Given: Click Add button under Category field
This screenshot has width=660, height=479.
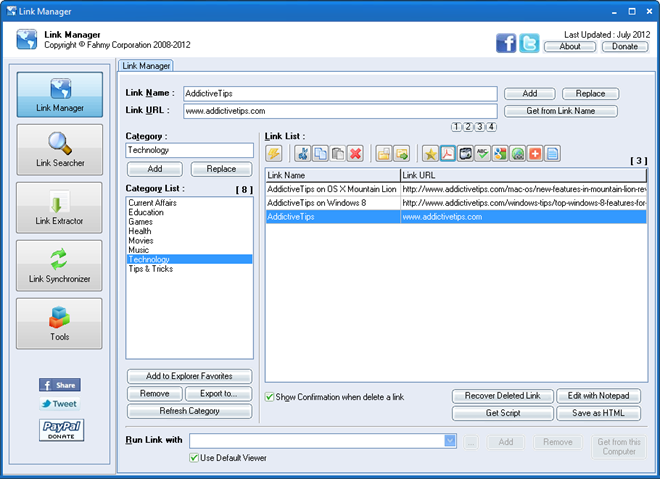Looking at the screenshot, I should click(155, 169).
